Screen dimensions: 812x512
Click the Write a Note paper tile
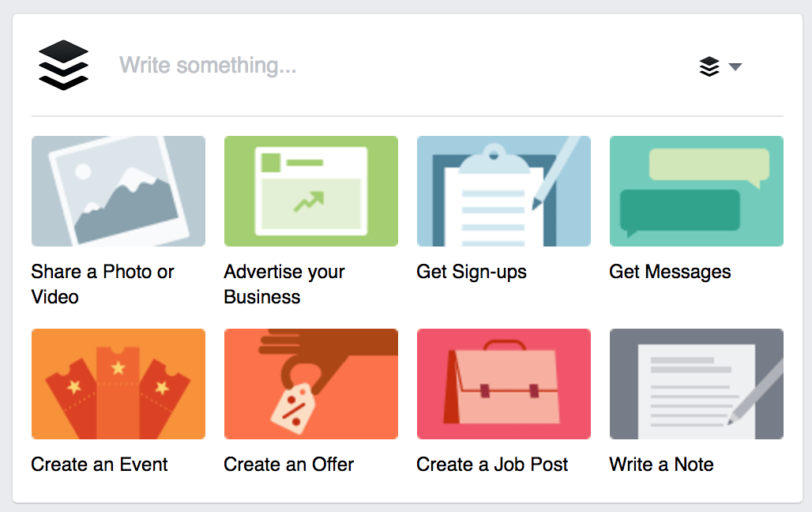point(696,383)
